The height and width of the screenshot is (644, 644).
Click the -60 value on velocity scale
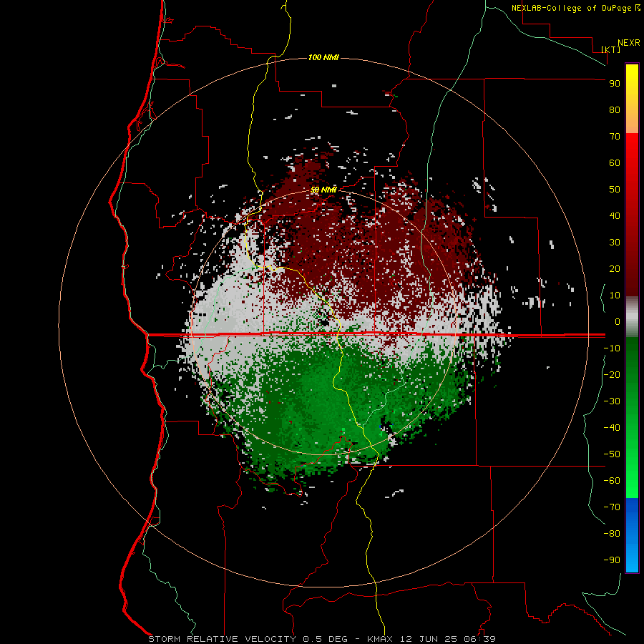click(x=612, y=481)
